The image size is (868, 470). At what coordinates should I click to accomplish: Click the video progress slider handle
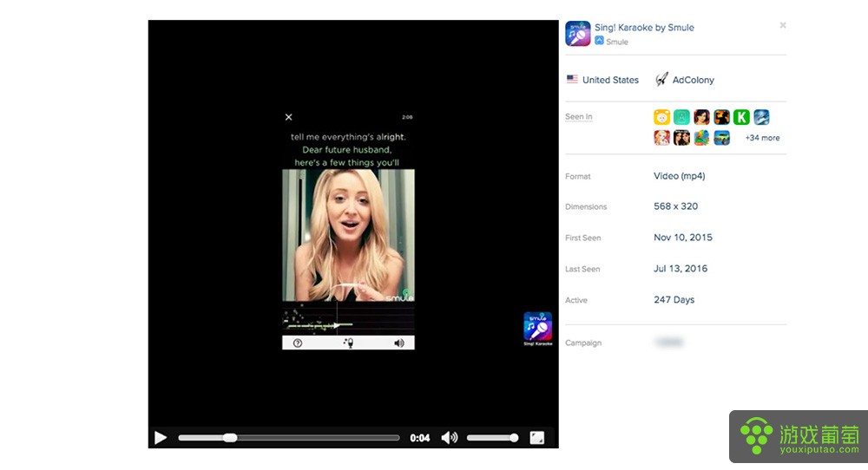[230, 438]
